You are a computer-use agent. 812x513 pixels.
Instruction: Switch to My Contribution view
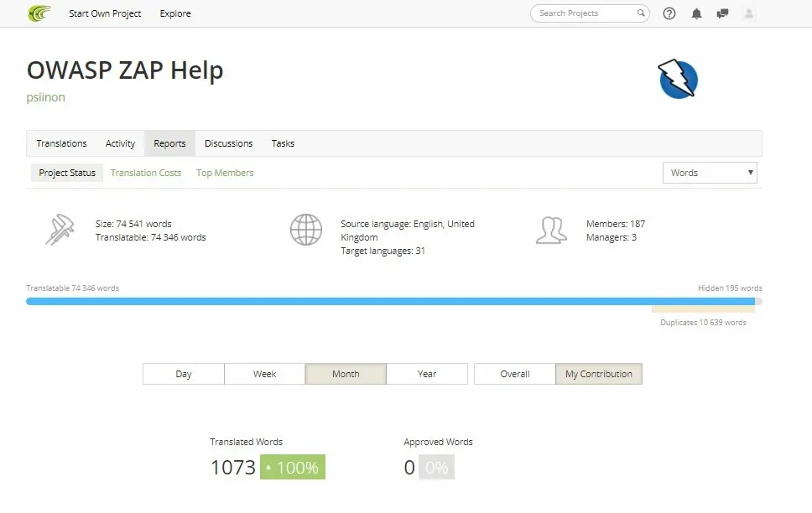pyautogui.click(x=599, y=374)
